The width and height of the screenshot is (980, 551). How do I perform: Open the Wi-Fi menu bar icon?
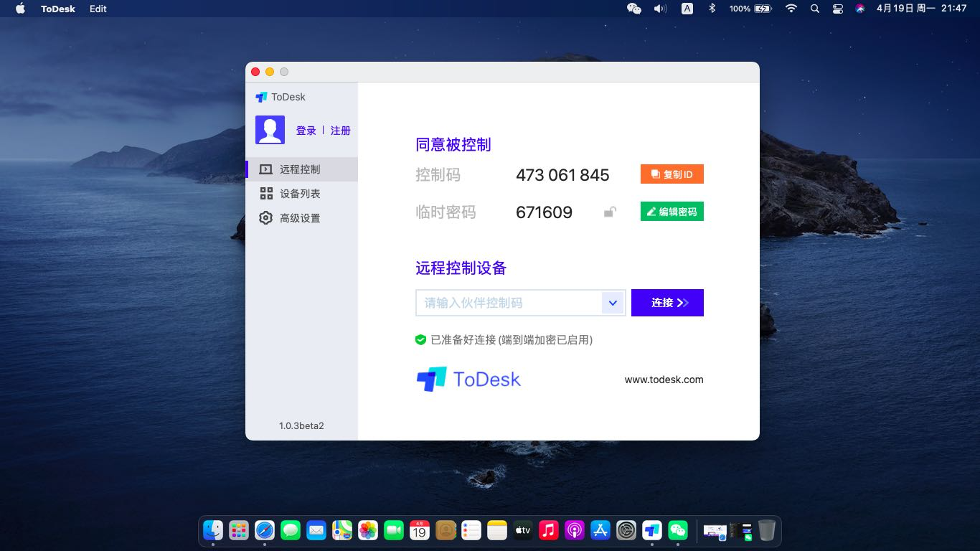(791, 9)
